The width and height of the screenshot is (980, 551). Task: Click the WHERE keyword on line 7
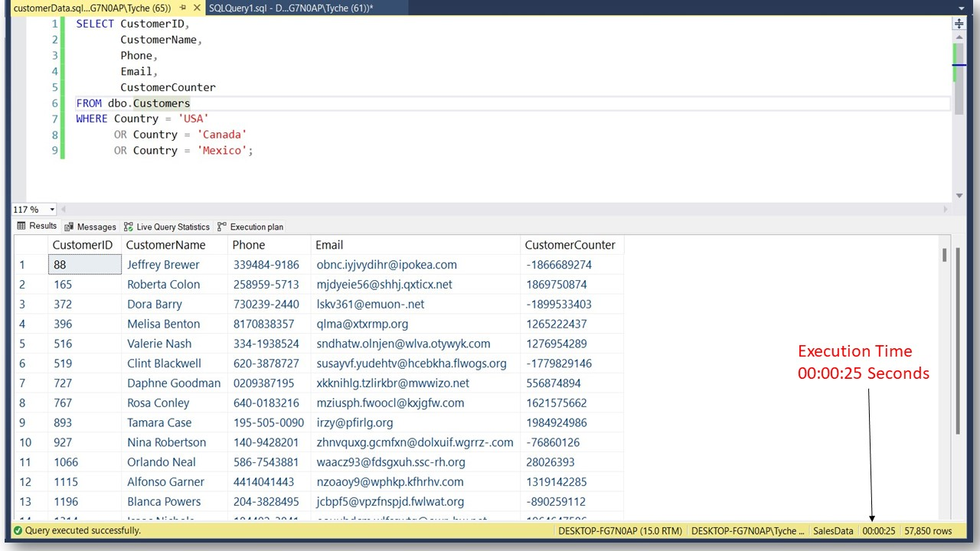[x=92, y=119]
